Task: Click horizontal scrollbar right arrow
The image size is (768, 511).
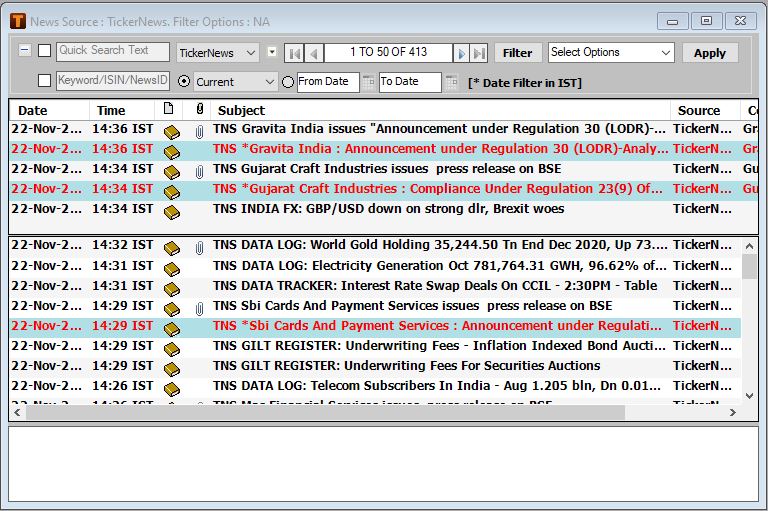Action: 732,413
